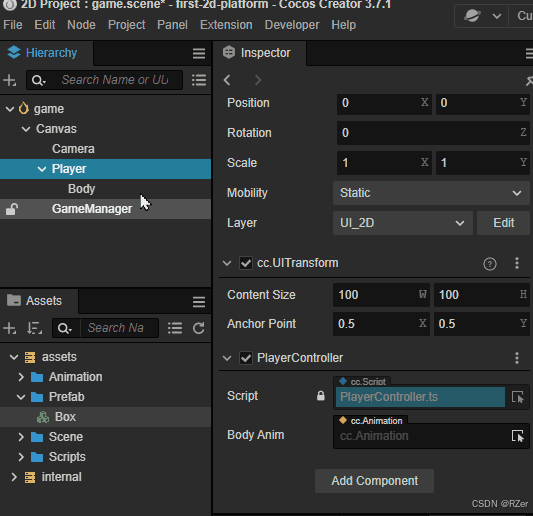Click the Anchor Point X field
The width and height of the screenshot is (533, 516).
click(x=381, y=324)
